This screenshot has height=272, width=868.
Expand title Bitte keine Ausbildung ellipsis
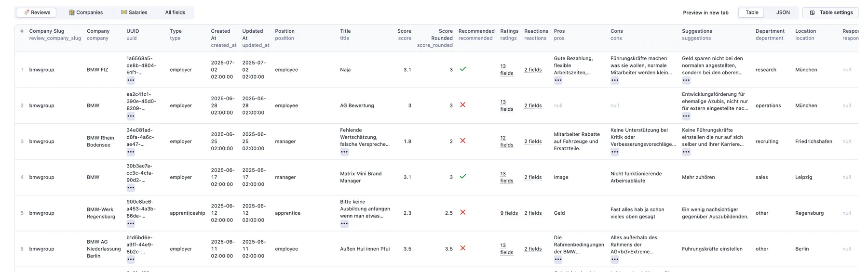tap(344, 223)
